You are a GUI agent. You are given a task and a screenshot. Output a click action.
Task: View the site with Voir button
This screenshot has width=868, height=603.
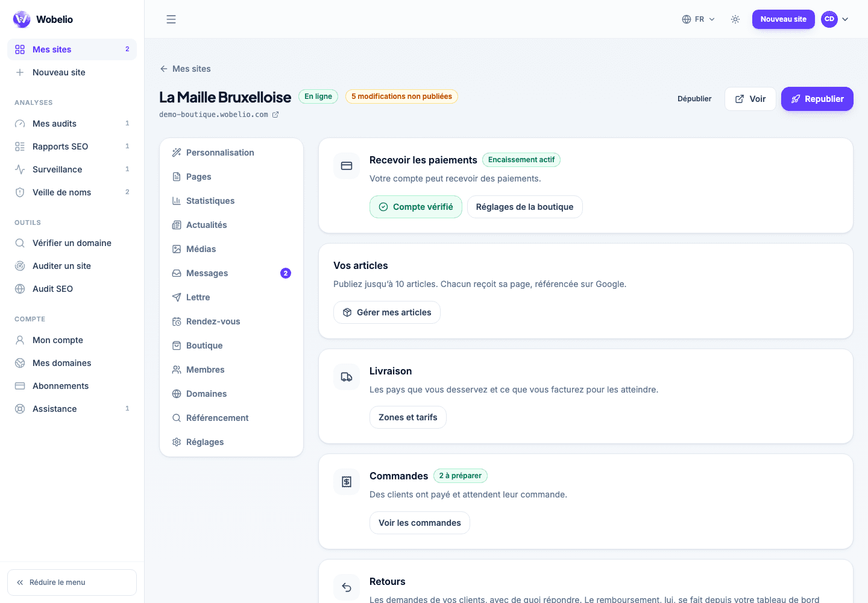point(750,99)
